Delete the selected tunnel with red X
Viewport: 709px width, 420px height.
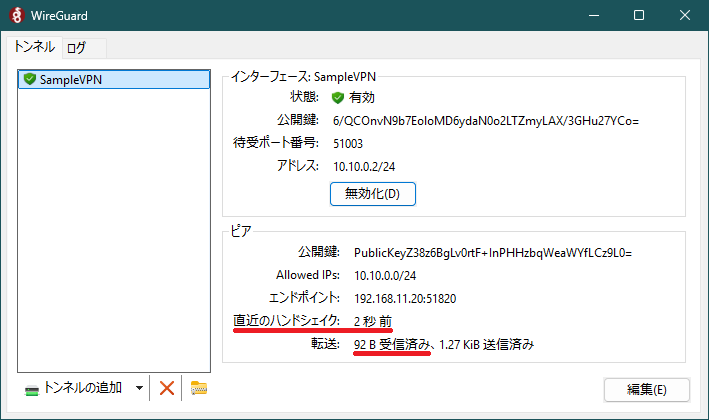(167, 388)
